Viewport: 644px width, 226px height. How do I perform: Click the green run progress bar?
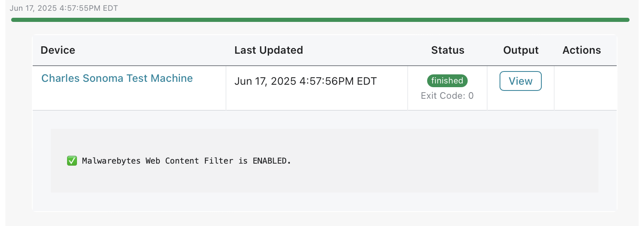[x=320, y=20]
